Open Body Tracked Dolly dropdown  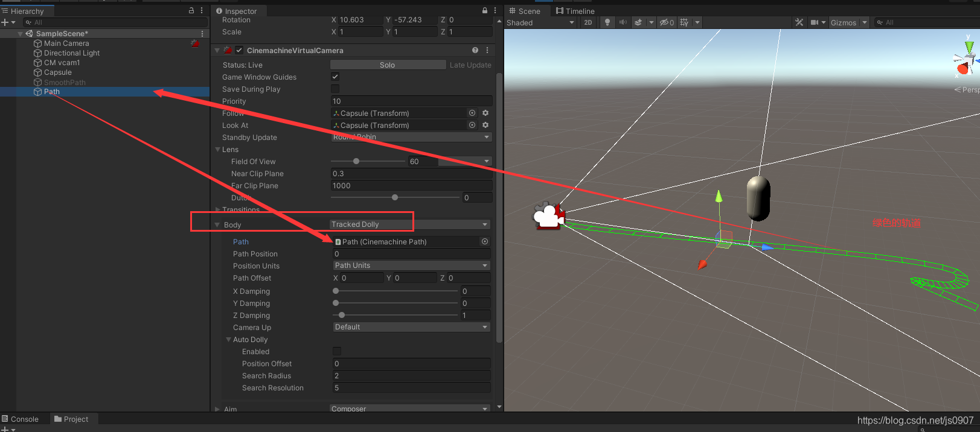click(x=410, y=224)
